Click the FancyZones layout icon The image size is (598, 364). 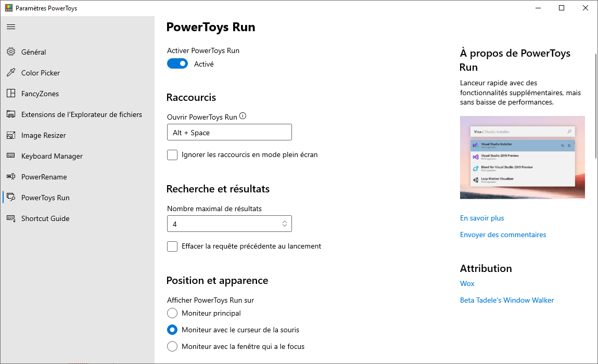pyautogui.click(x=11, y=94)
